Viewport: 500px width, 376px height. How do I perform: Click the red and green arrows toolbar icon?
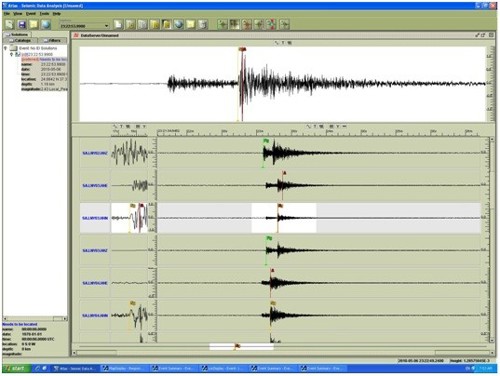(271, 24)
